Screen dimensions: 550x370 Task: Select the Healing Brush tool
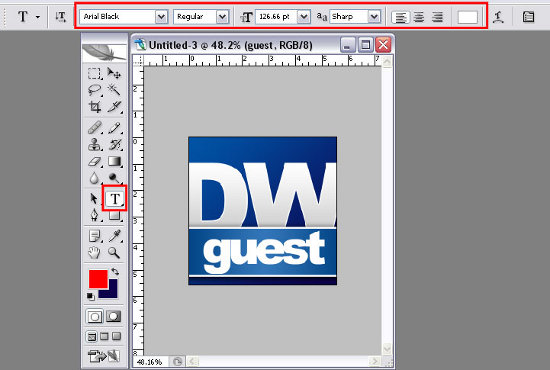(x=94, y=128)
